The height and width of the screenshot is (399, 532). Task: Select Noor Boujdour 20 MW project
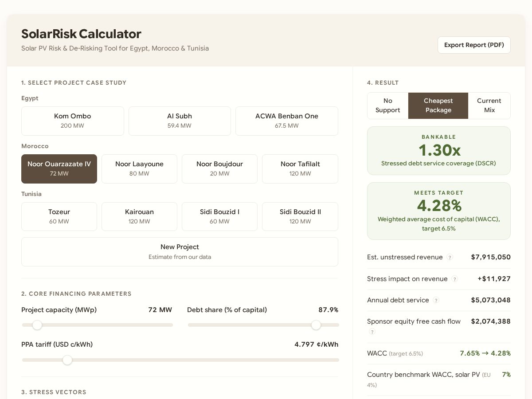(x=219, y=169)
